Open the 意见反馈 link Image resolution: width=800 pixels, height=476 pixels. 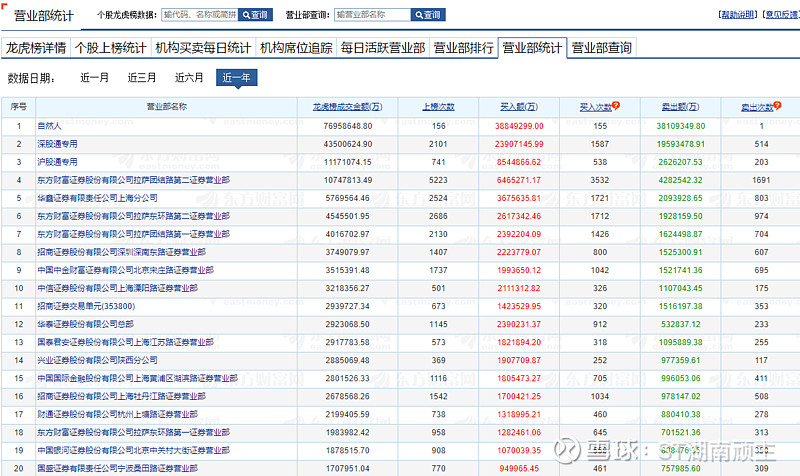pyautogui.click(x=781, y=15)
